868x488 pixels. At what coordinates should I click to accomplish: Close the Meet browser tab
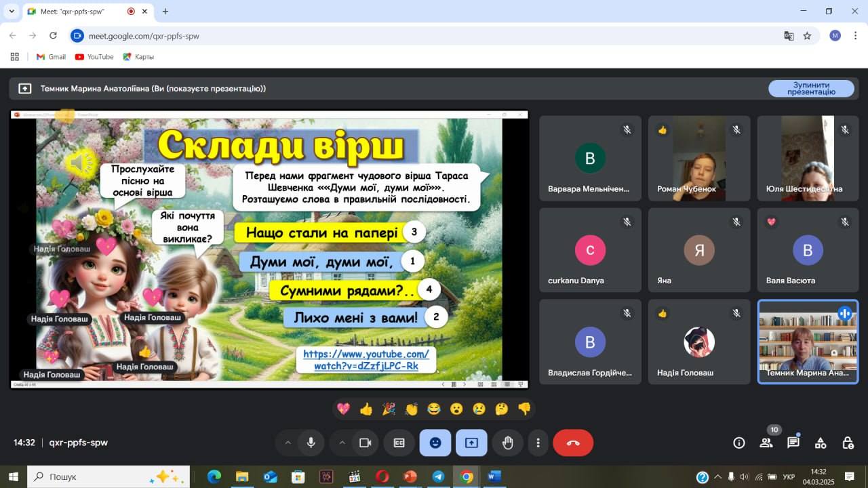[145, 12]
